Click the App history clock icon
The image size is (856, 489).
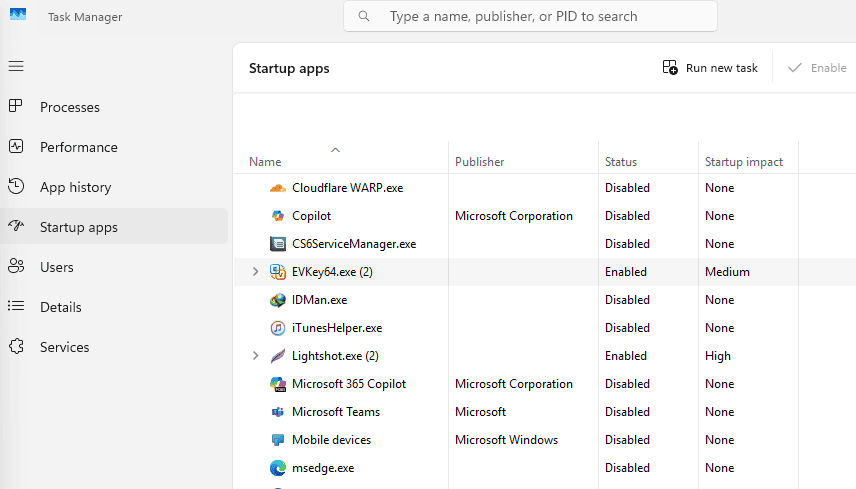point(16,186)
